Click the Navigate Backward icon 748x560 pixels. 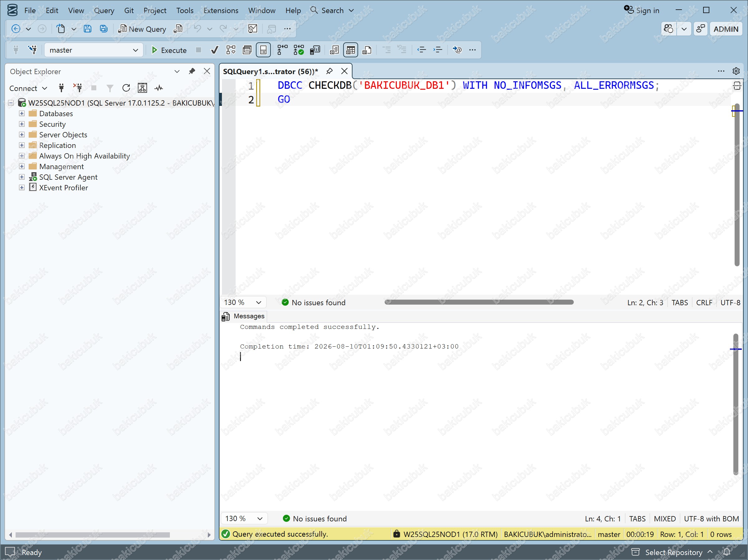(x=16, y=29)
